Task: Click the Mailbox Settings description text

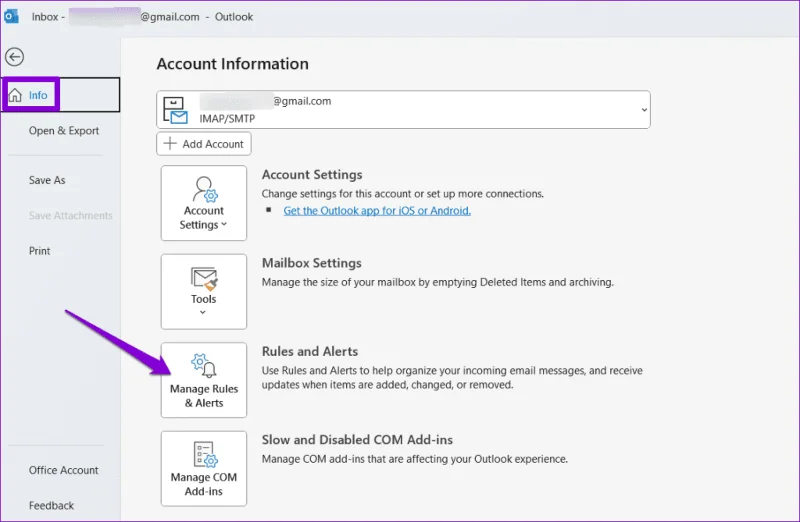Action: (x=438, y=282)
